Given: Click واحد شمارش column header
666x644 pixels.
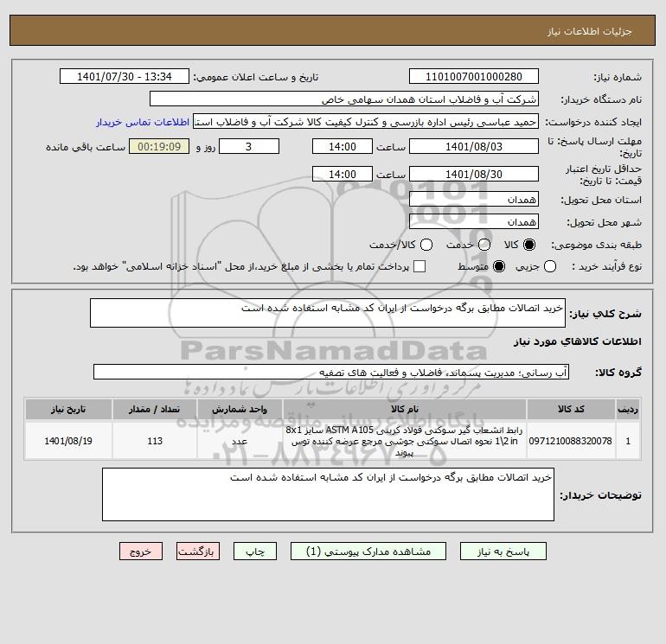Looking at the screenshot, I should pos(240,409).
